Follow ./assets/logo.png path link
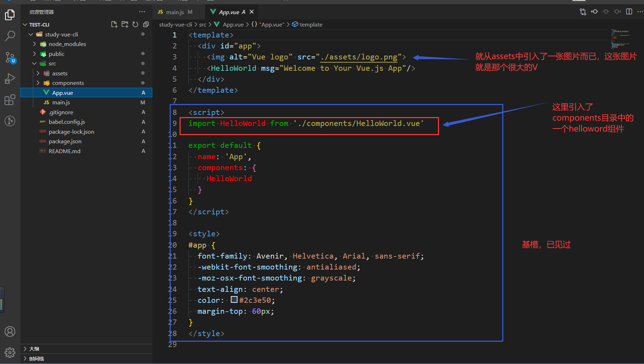The image size is (644, 364). 359,57
